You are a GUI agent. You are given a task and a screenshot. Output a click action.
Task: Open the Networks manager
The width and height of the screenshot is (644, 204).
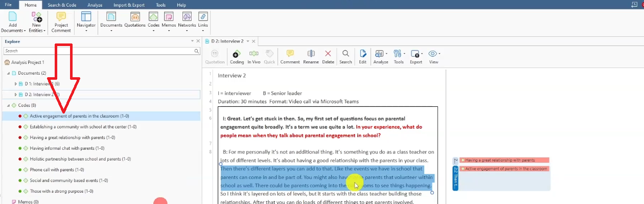point(187,22)
